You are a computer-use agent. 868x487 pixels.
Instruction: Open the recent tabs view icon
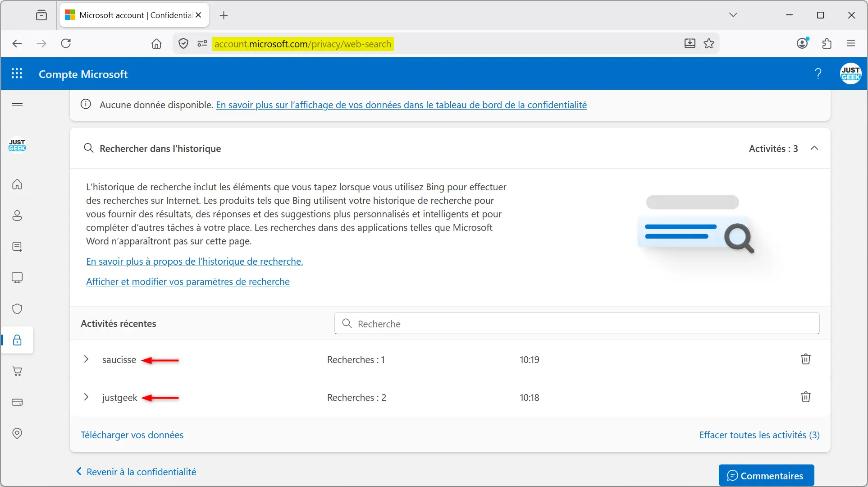(41, 15)
